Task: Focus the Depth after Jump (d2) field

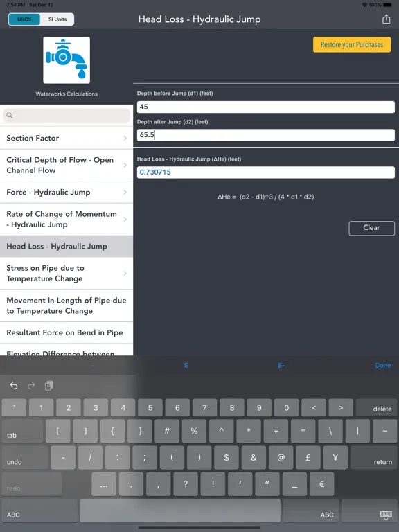Action: tap(266, 135)
